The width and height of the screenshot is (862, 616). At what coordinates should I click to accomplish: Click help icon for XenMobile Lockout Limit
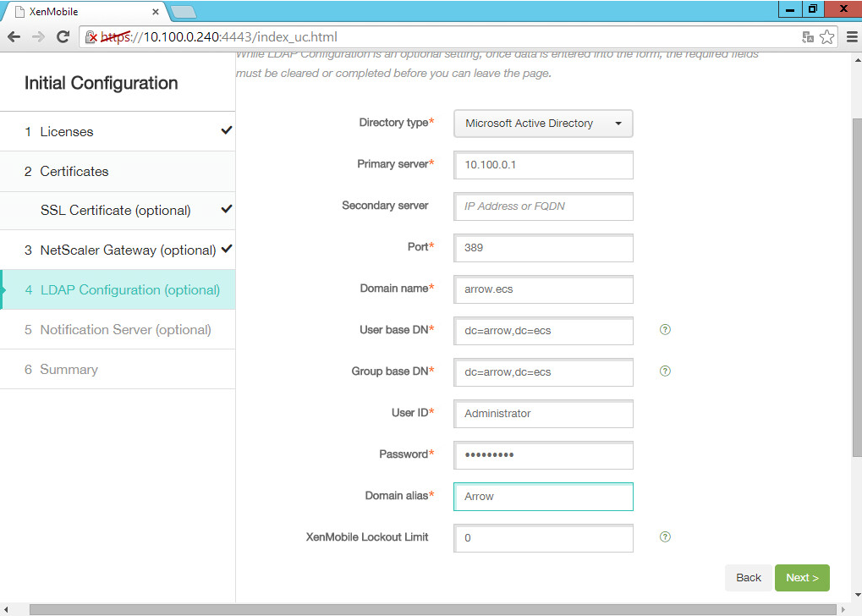click(x=665, y=536)
